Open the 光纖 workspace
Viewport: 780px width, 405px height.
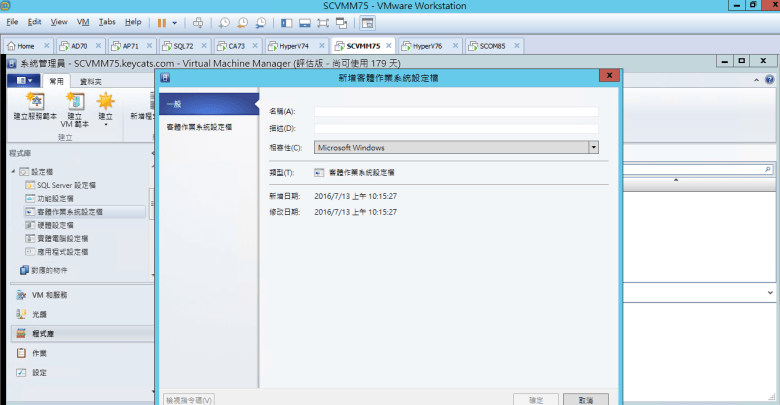click(38, 314)
